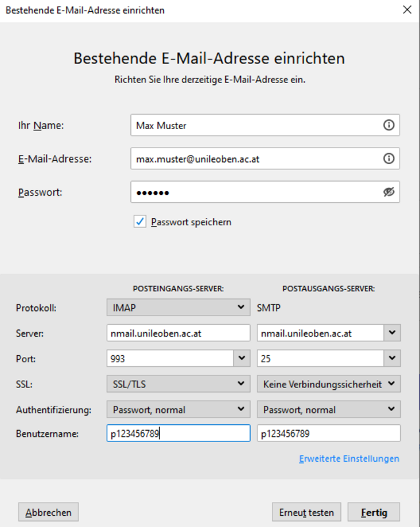Click into the 'Ihr Name' text field
The width and height of the screenshot is (420, 527).
click(x=255, y=125)
